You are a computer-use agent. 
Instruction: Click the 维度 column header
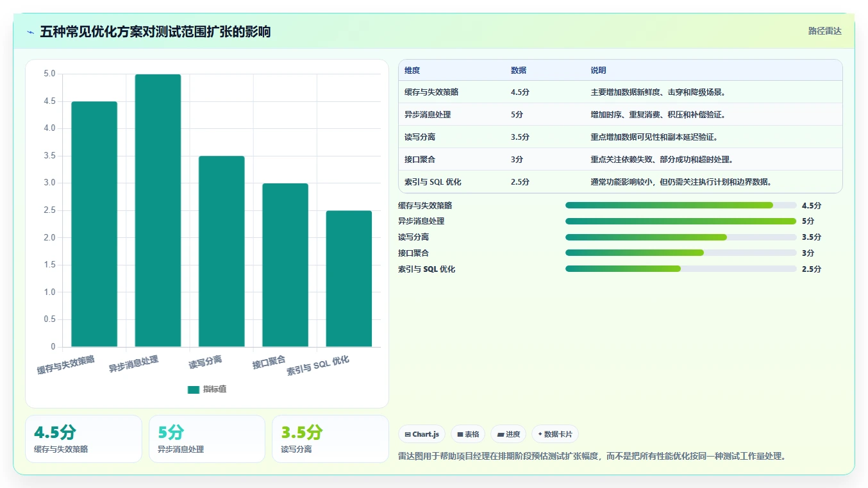412,71
